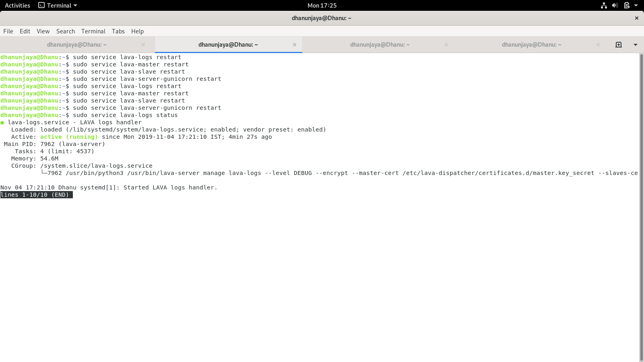Close the first terminal tab
The width and height of the screenshot is (644, 362).
click(143, 45)
